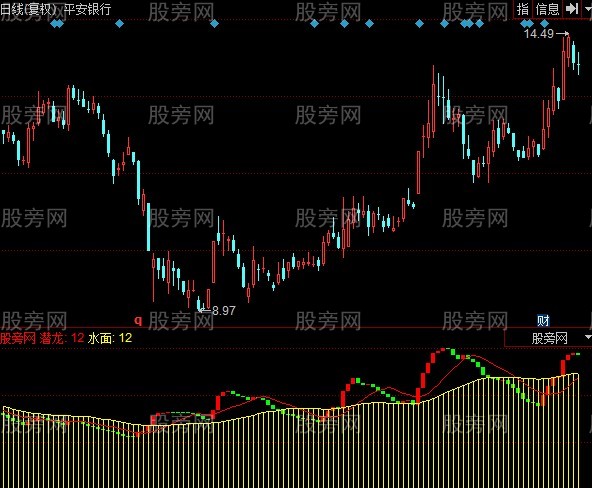The image size is (592, 488).
Task: Select the 平安银行 stock name
Action: pos(88,9)
